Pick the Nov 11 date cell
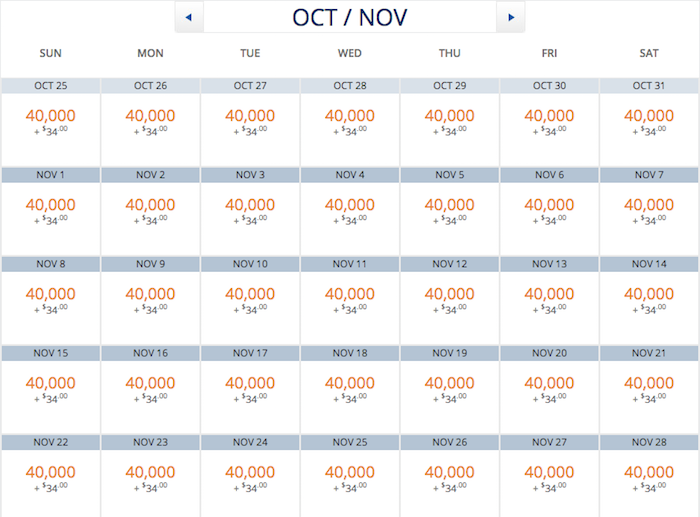 coord(350,301)
